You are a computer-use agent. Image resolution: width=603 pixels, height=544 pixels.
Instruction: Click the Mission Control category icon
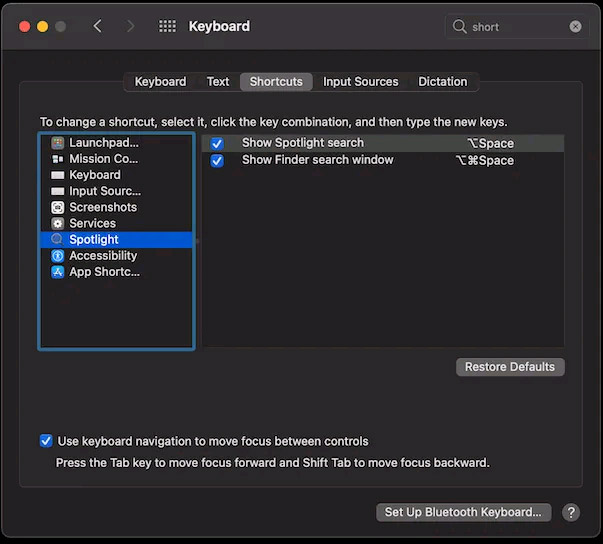click(58, 159)
